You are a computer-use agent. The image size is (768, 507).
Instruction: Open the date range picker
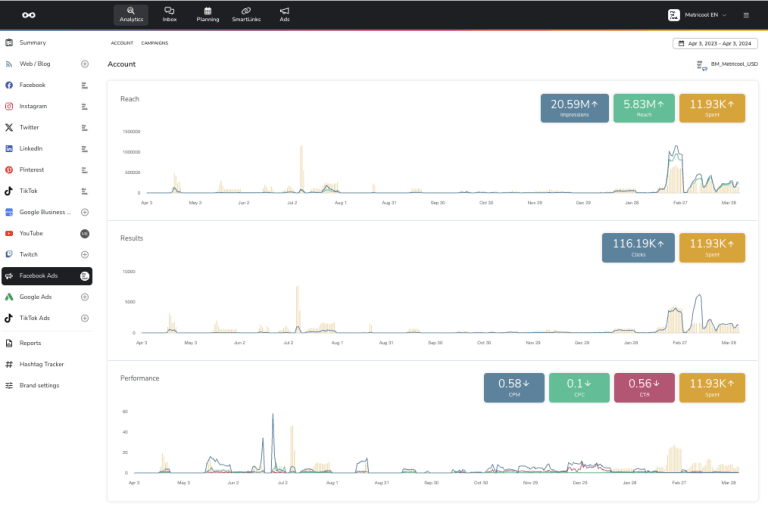(714, 43)
